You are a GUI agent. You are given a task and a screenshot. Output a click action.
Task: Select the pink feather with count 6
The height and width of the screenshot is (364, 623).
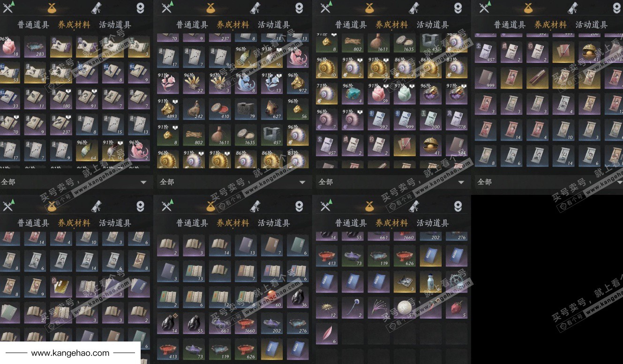(326, 334)
